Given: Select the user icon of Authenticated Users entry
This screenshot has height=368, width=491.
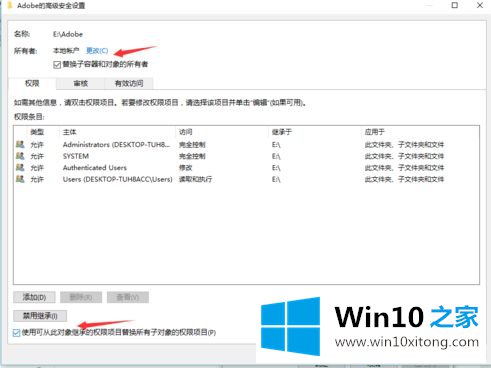Looking at the screenshot, I should [20, 167].
